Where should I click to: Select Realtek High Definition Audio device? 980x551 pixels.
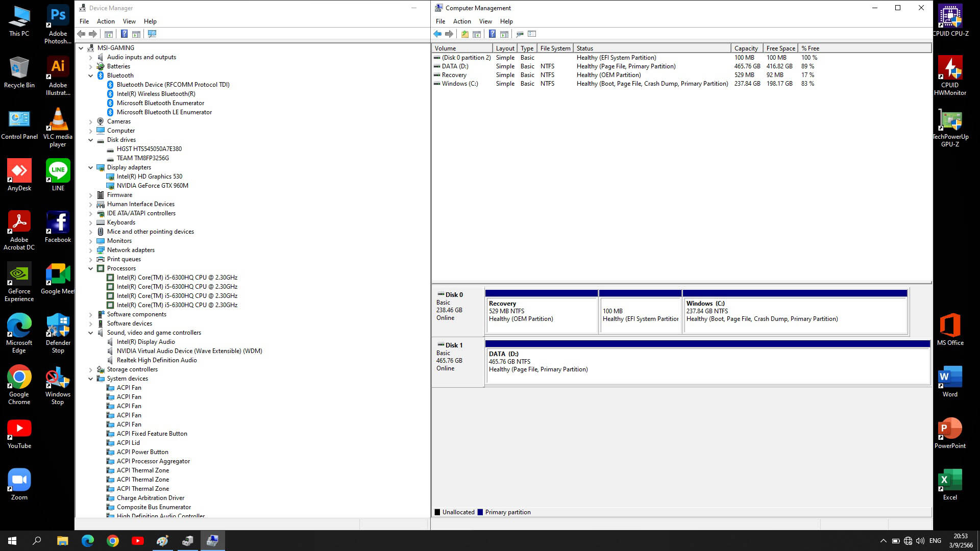(157, 360)
